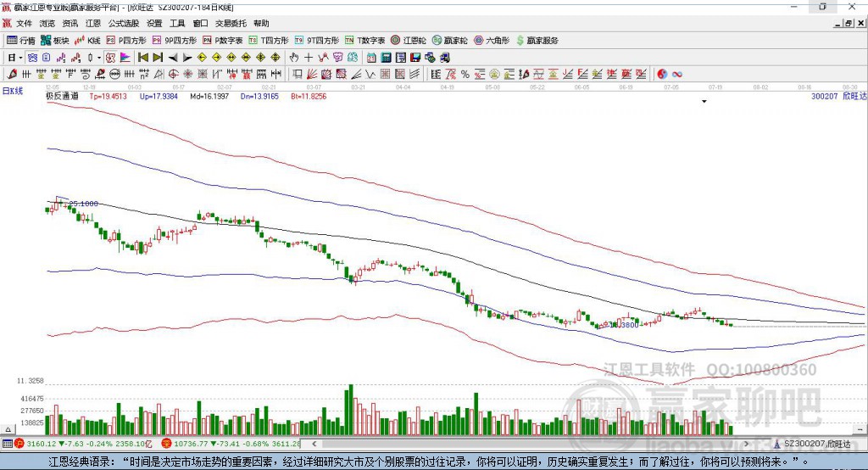The height and width of the screenshot is (470, 868).
Task: Expand the candlestick style dropdown arrow
Action: [99, 58]
